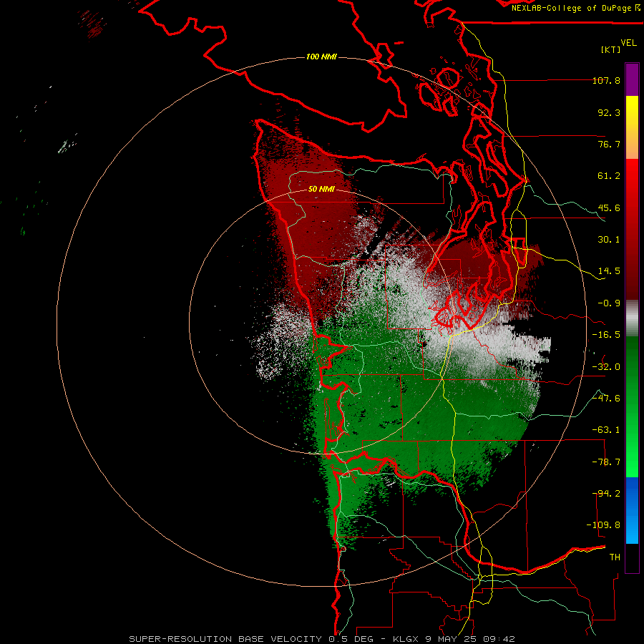Click the 50 NMI range ring label
The width and height of the screenshot is (644, 644).
click(321, 189)
